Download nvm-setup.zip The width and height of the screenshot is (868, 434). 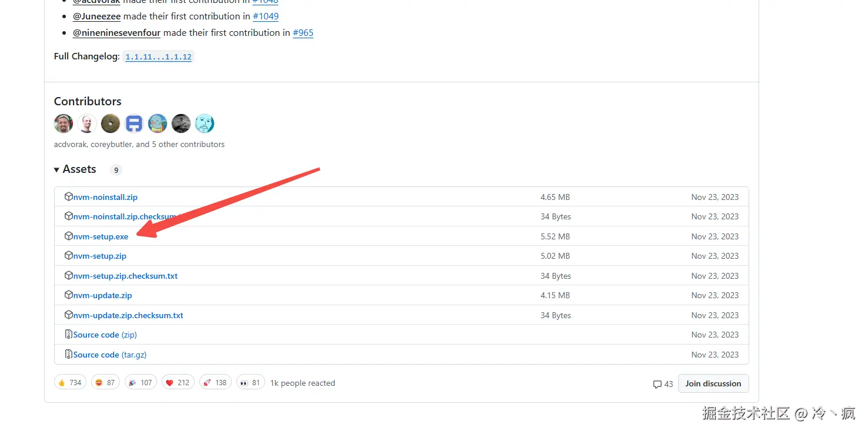pyautogui.click(x=100, y=256)
